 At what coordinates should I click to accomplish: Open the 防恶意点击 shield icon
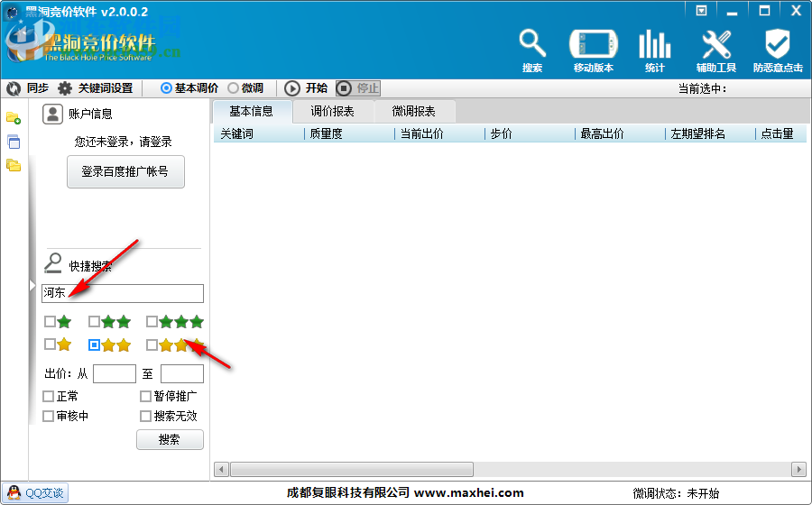tap(778, 50)
